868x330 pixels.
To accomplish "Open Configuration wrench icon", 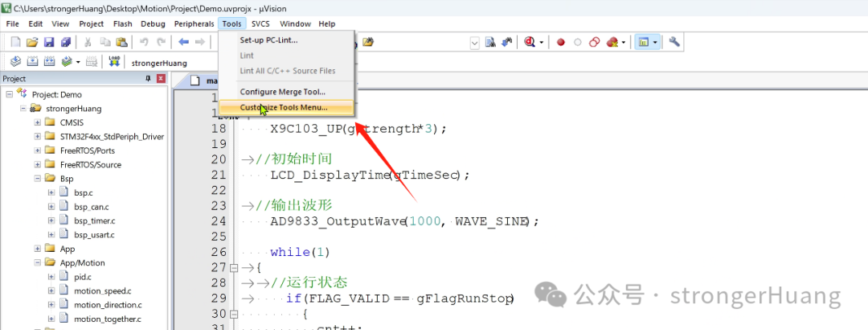I will tap(674, 42).
